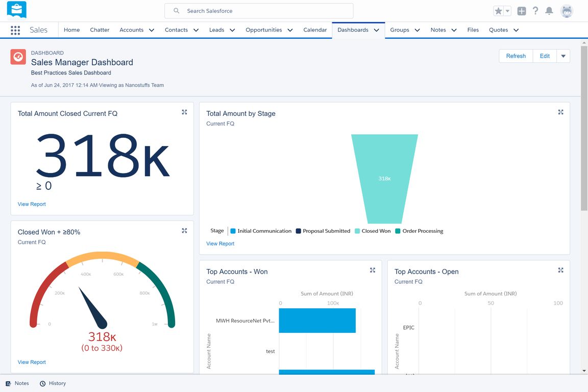Click the Closed Won legend swatch
Viewport: 588px width, 392px height.
point(357,231)
